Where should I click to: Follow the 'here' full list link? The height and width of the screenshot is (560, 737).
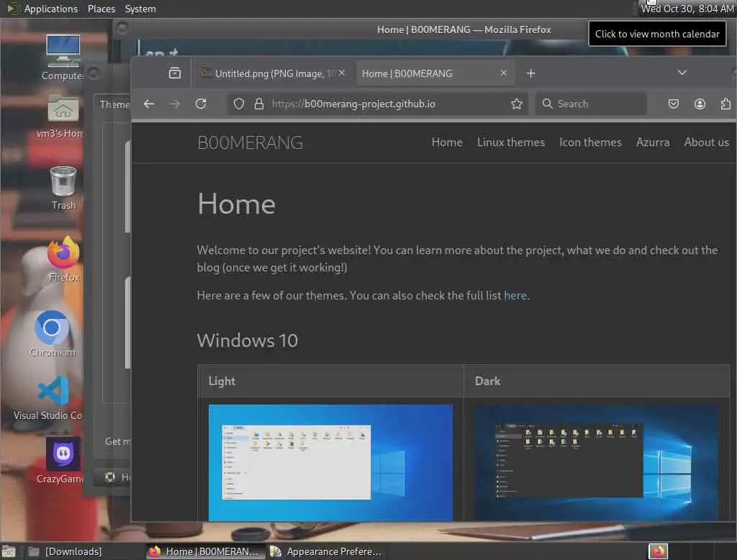click(515, 295)
